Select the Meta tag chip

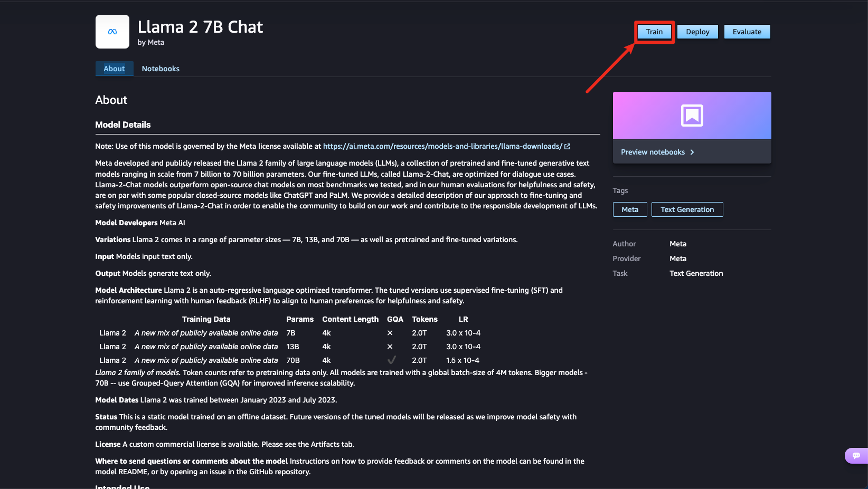click(x=630, y=209)
